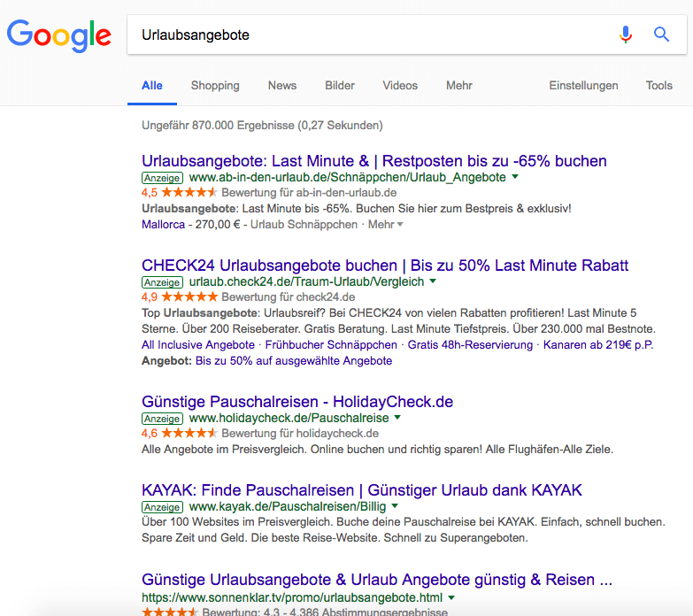Click 'Bewertung für ab-in-den-urlaub.de' text
The height and width of the screenshot is (616, 693).
pos(309,193)
